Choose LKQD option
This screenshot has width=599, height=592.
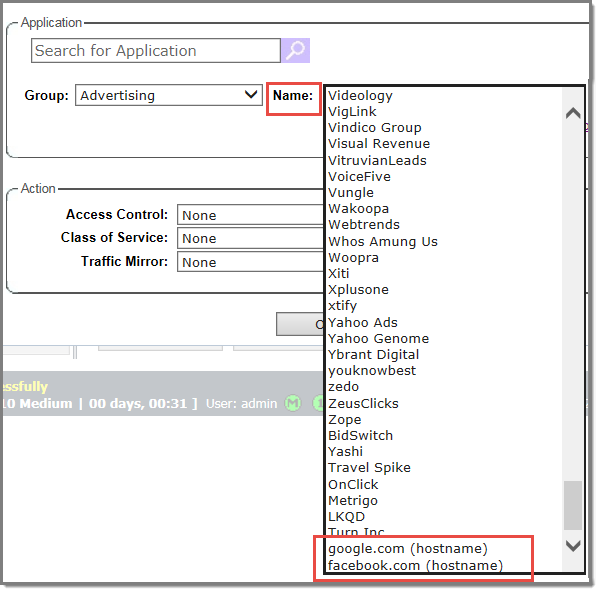click(346, 516)
